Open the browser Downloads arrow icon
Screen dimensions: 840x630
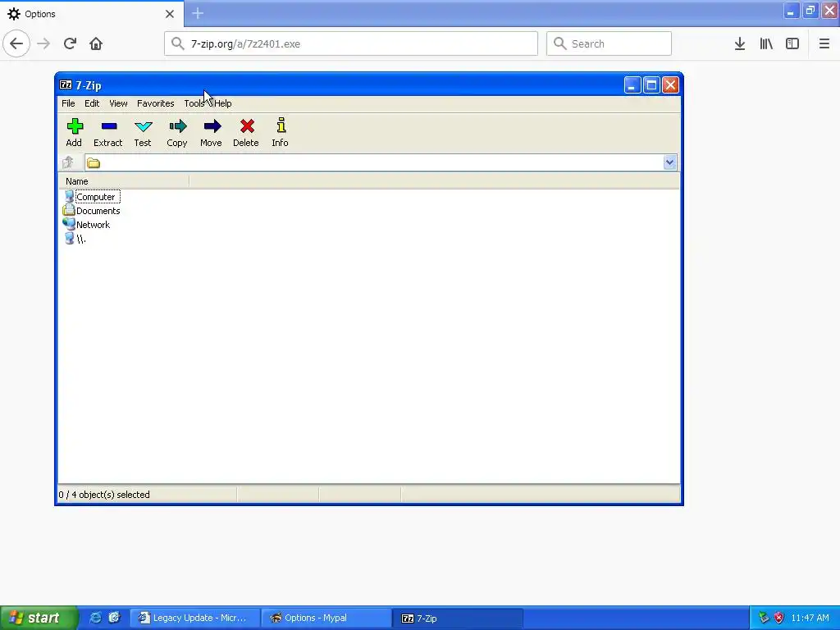(x=740, y=43)
